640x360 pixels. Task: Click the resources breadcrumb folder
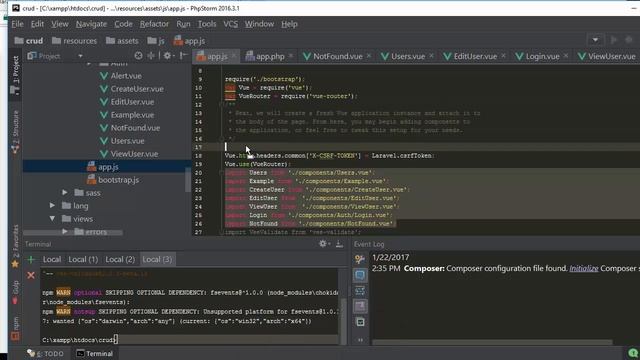pyautogui.click(x=75, y=41)
